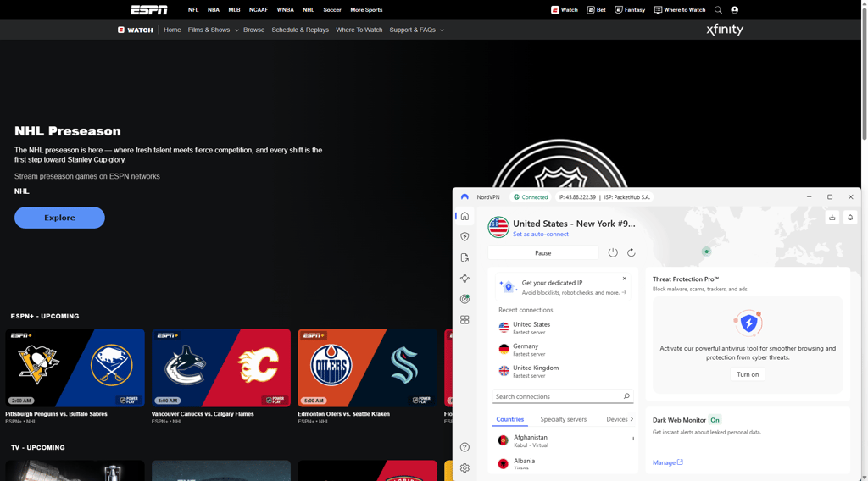Open the Oilers vs. Kraken game thumbnail
The height and width of the screenshot is (481, 868).
[367, 368]
